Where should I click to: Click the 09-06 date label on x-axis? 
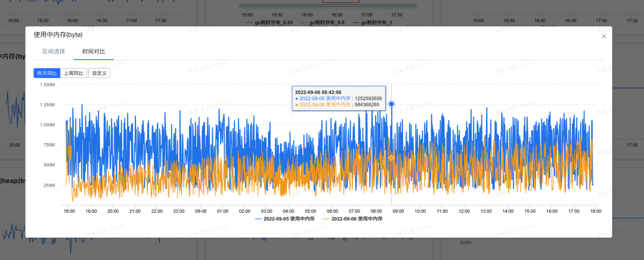pos(200,211)
